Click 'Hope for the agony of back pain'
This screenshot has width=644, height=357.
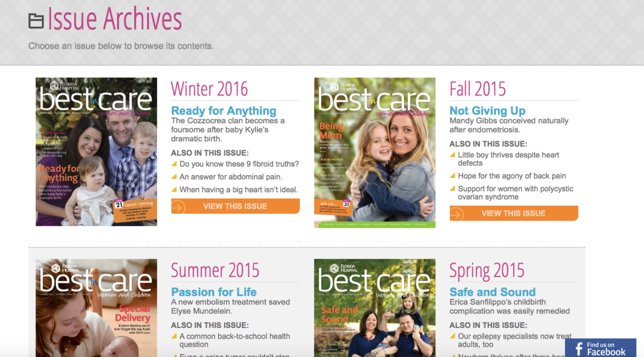coord(512,176)
